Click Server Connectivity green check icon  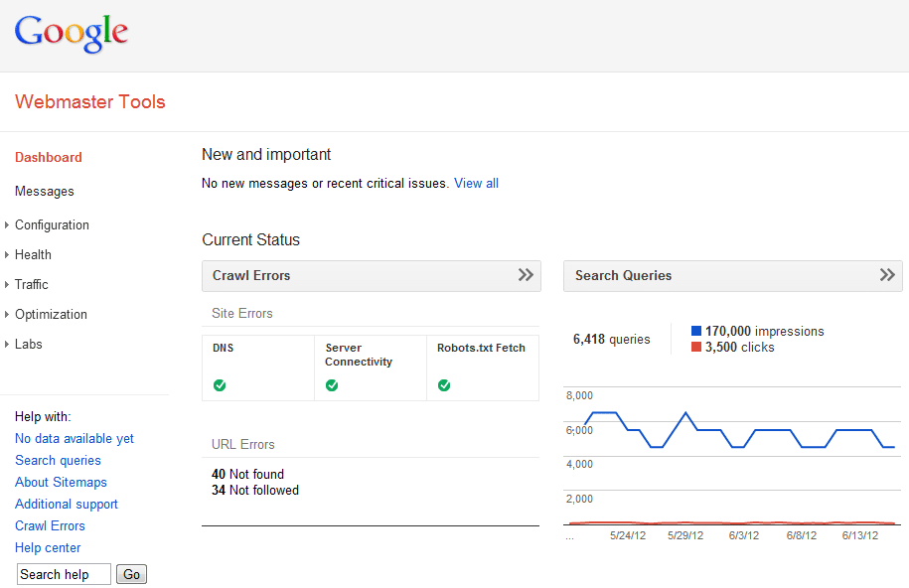[332, 385]
